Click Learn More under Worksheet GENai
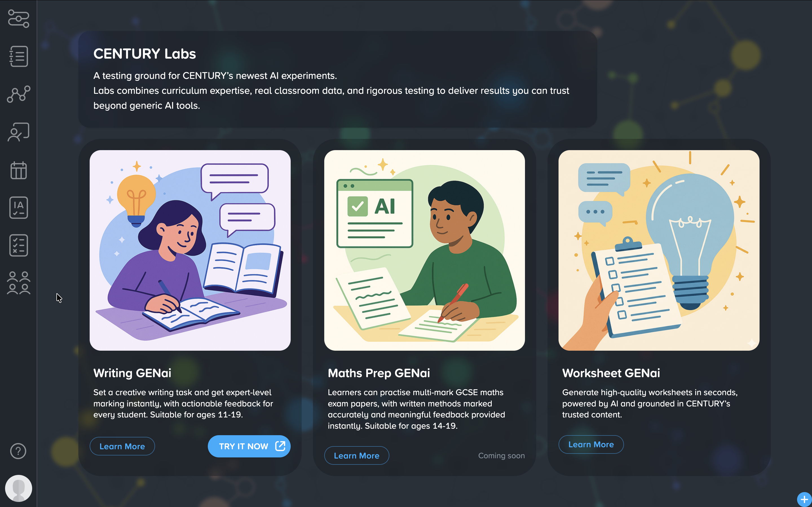 pos(591,444)
